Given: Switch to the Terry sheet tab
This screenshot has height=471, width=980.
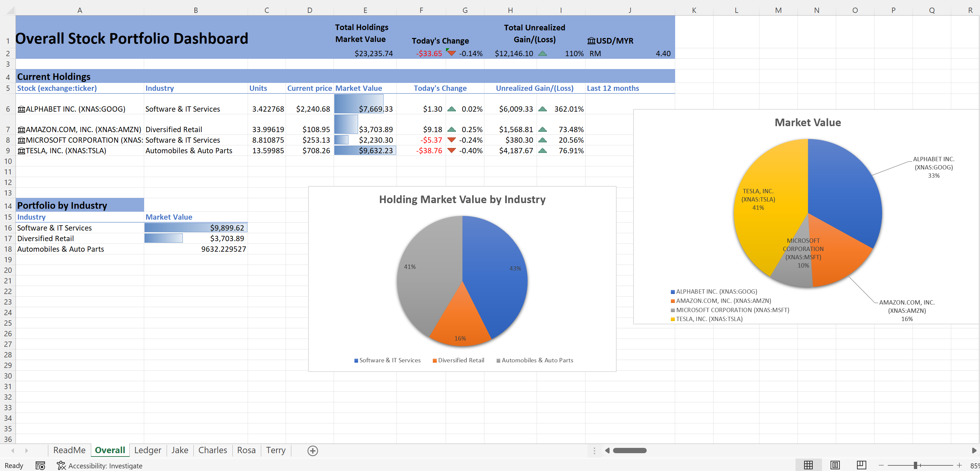Looking at the screenshot, I should pos(275,450).
